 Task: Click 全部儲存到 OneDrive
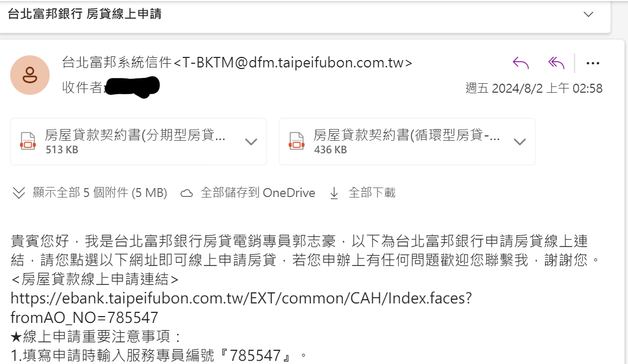click(x=248, y=193)
